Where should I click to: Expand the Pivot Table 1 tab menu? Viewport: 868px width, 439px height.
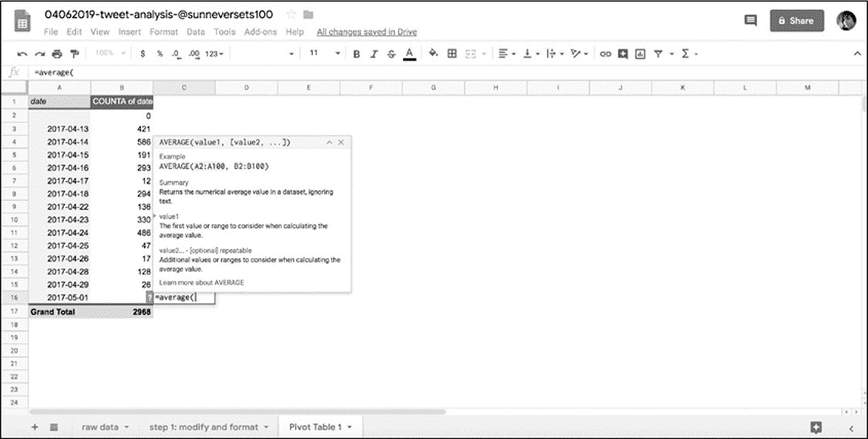pos(350,427)
